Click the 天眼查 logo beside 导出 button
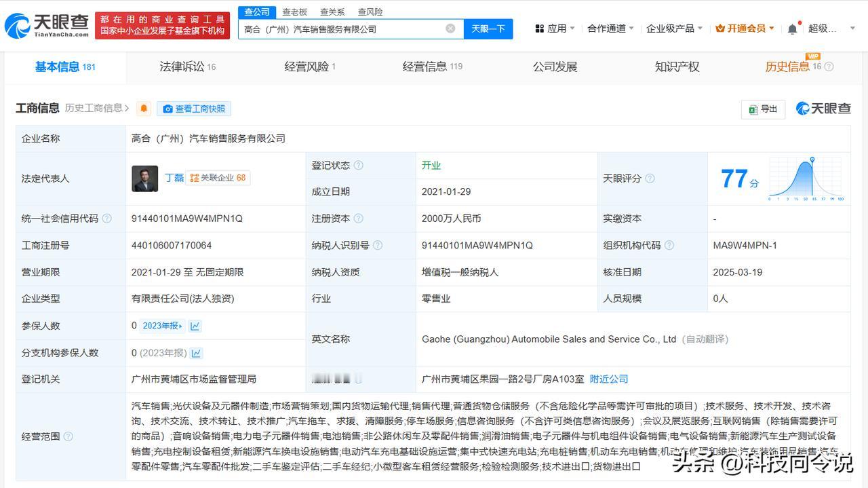The image size is (868, 488). 823,109
